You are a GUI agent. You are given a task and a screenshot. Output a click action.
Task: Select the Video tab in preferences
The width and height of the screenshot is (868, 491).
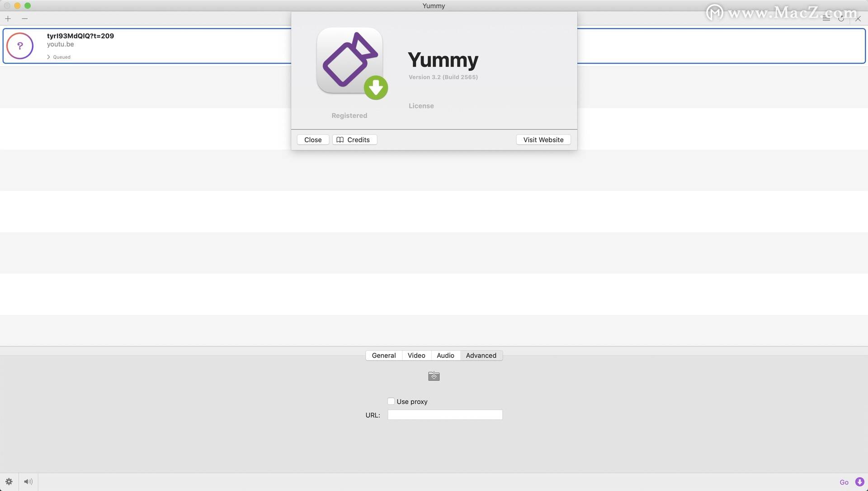point(416,355)
